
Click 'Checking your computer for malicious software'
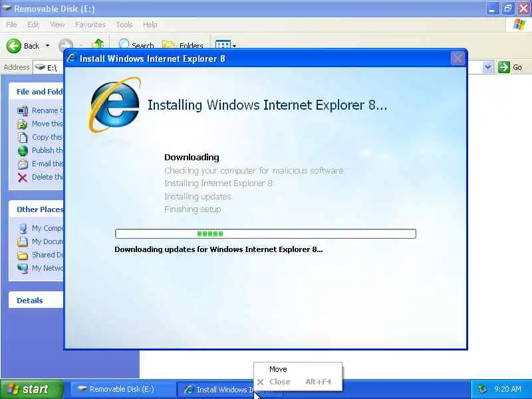pyautogui.click(x=254, y=170)
